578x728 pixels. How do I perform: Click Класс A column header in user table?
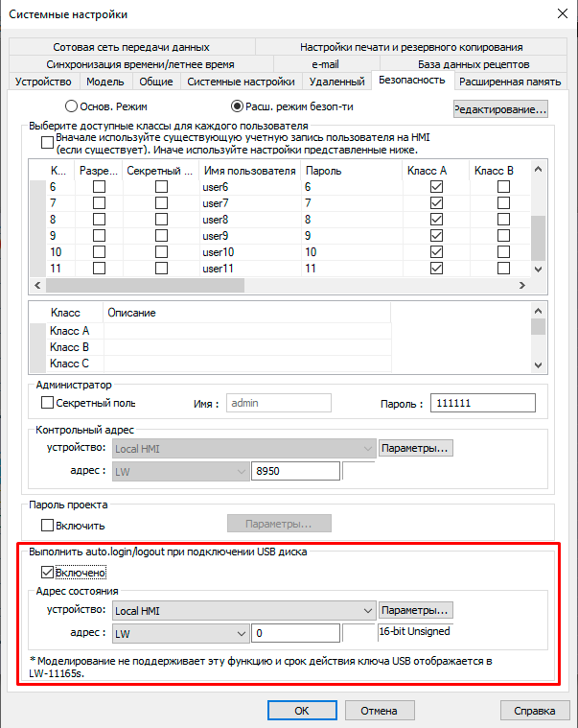(436, 171)
